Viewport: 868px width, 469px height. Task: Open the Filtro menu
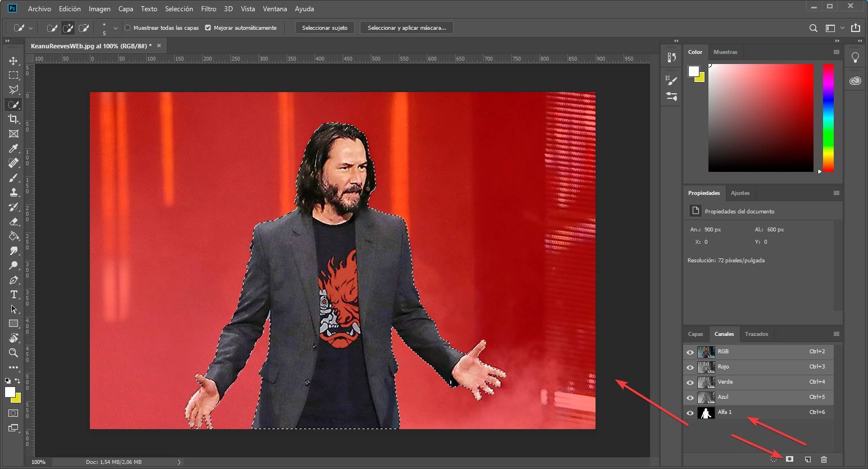click(x=208, y=9)
